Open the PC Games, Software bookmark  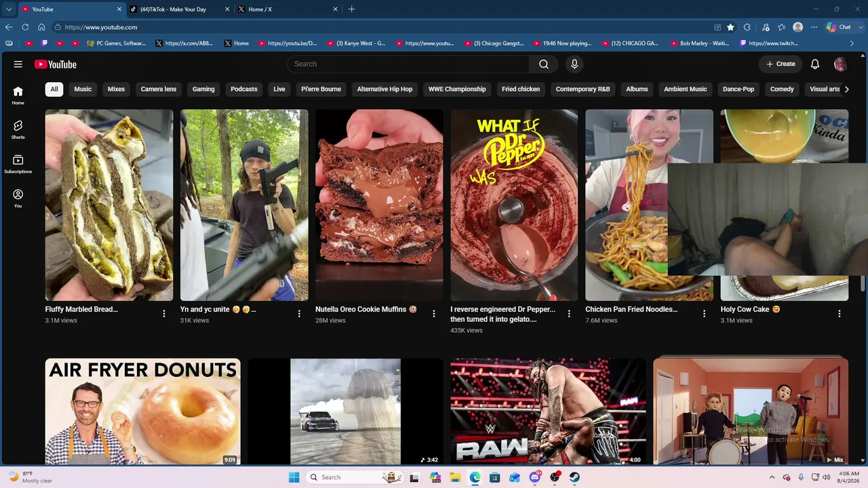[x=117, y=43]
